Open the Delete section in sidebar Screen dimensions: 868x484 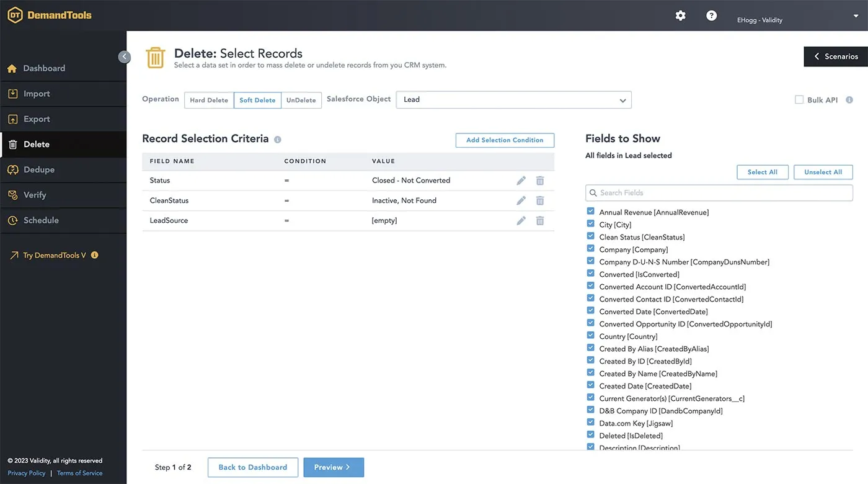click(63, 145)
